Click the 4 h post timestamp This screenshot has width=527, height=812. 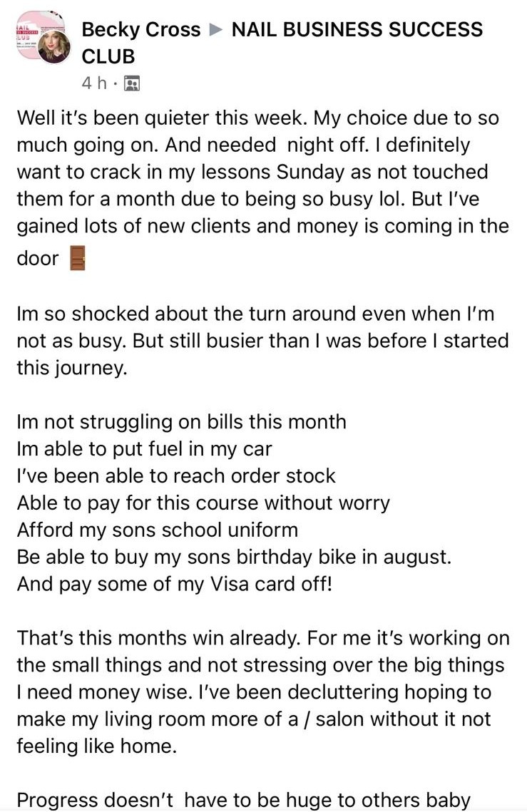pyautogui.click(x=93, y=83)
